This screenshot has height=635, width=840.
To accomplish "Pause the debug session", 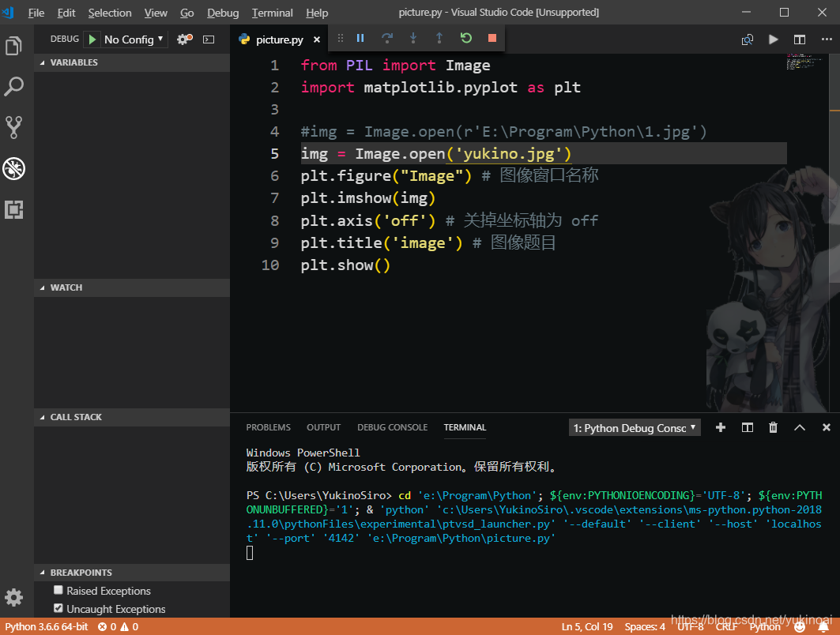I will point(360,38).
